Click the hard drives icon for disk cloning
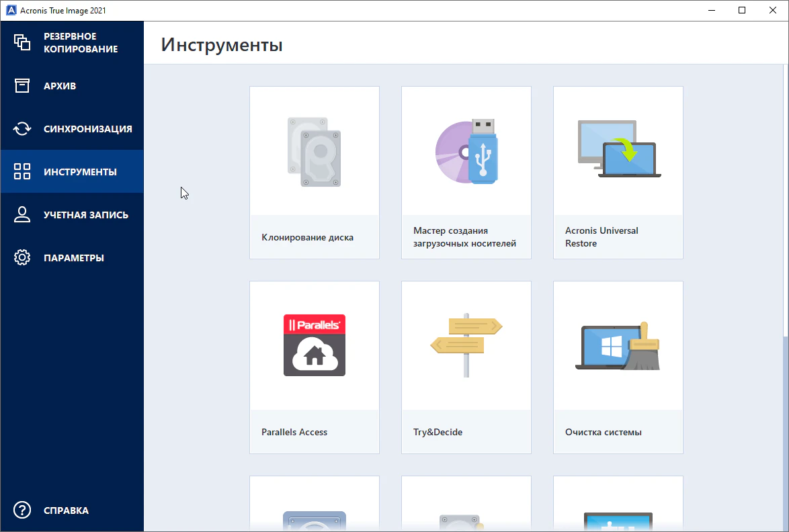The width and height of the screenshot is (789, 532). (314, 152)
